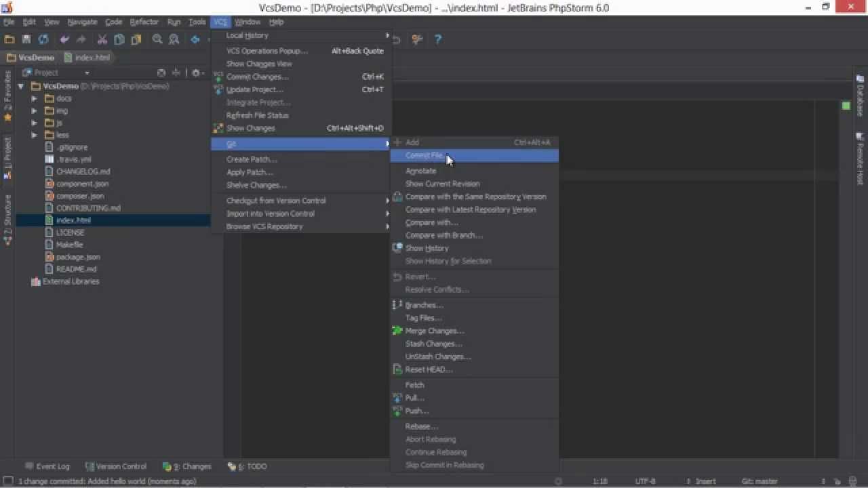
Task: Expand the less folder
Action: (x=34, y=135)
